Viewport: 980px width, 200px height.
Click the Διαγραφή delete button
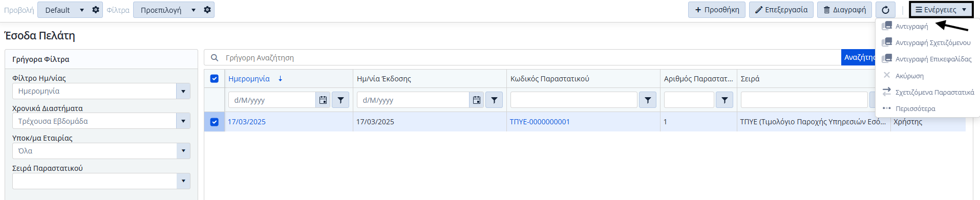[844, 10]
